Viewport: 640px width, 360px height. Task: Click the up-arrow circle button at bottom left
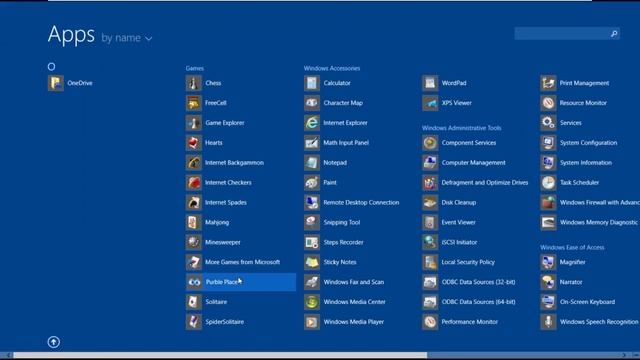coord(54,342)
